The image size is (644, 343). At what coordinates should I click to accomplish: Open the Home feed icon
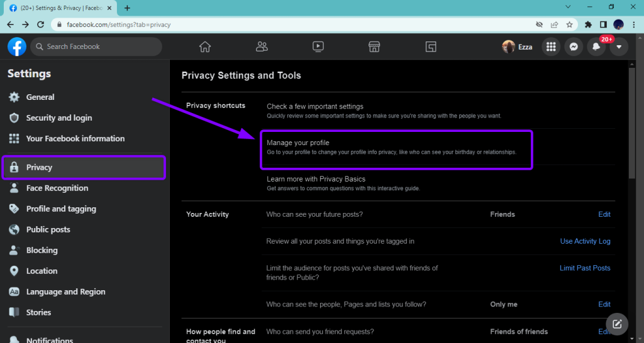pyautogui.click(x=205, y=46)
